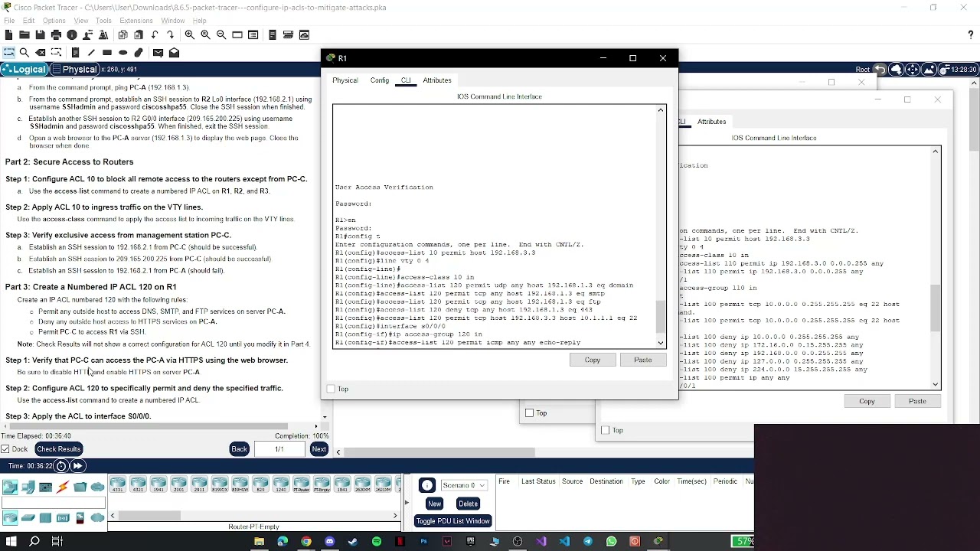
Task: Open Spotify from the taskbar
Action: coord(377,541)
